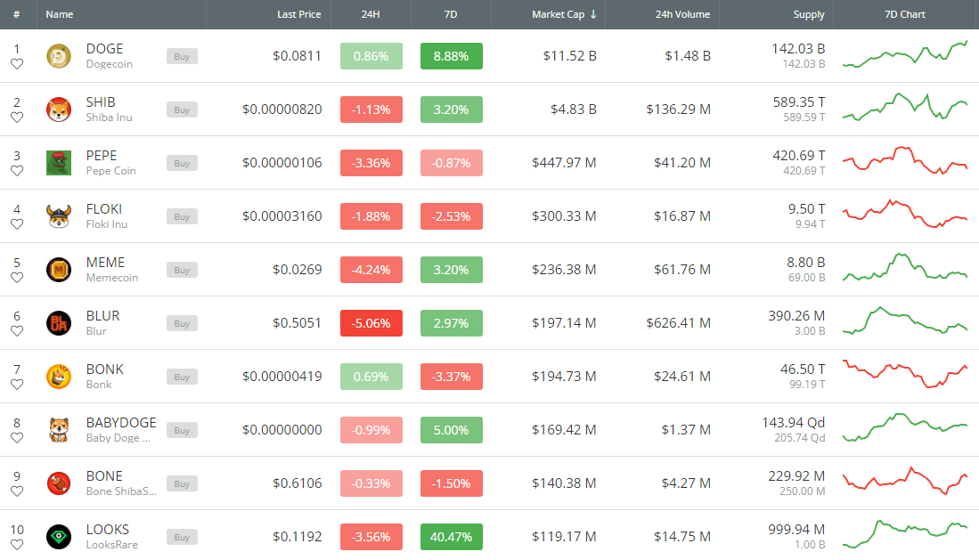The image size is (979, 560).
Task: Open the PEPE 7-day sparkline chart
Action: click(x=905, y=160)
